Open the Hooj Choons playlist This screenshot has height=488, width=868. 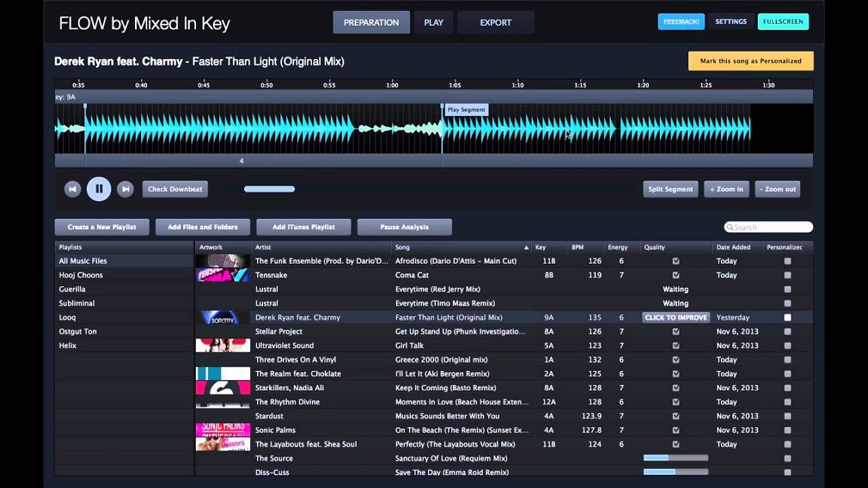(x=124, y=275)
